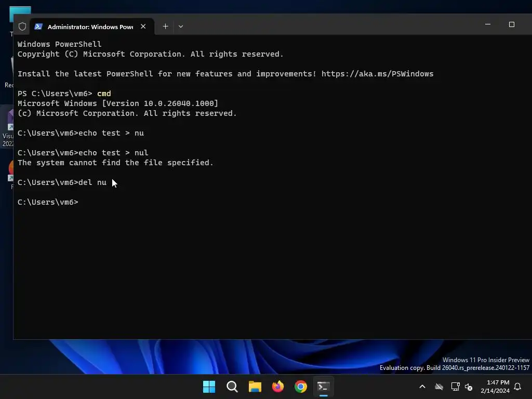
Task: Click the last empty C:\Users\vm6> prompt
Action: [x=48, y=202]
